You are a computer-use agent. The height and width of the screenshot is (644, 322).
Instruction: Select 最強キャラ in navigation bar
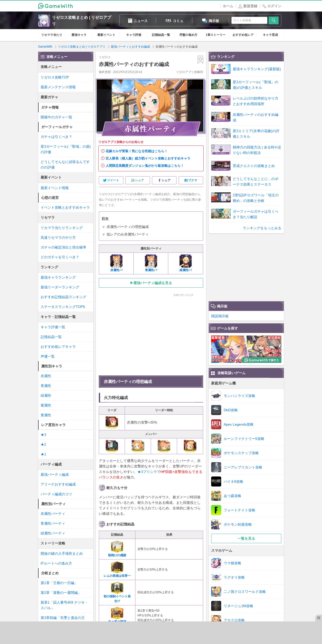79,35
